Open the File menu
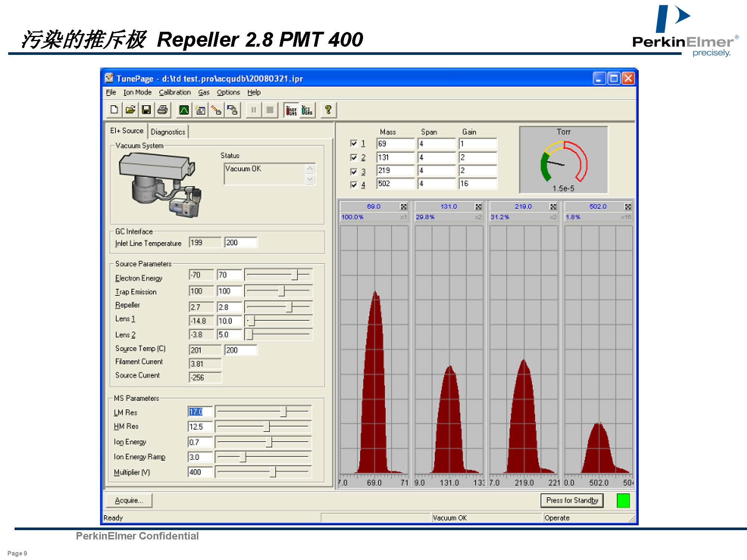Image resolution: width=747 pixels, height=560 pixels. click(x=111, y=92)
